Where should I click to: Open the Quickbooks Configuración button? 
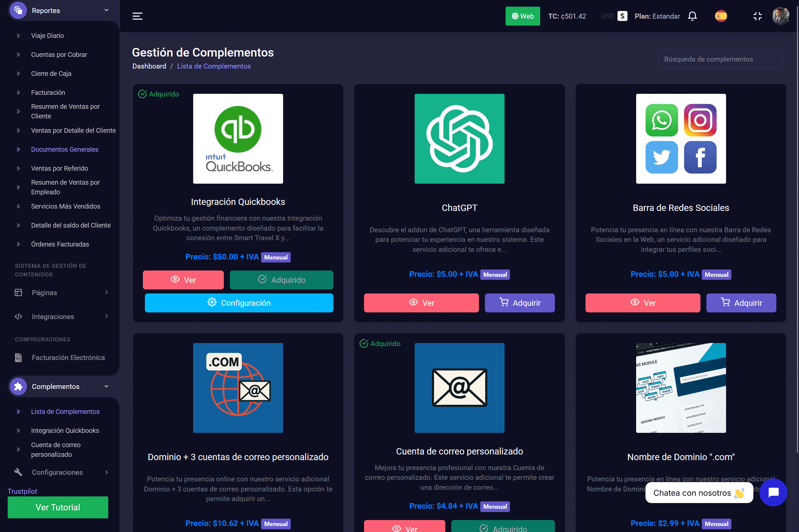239,303
